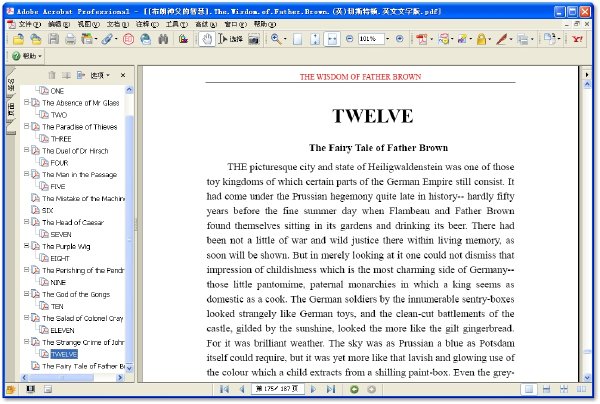Image resolution: width=600 pixels, height=404 pixels.
Task: Select the Hand tool
Action: (207, 39)
